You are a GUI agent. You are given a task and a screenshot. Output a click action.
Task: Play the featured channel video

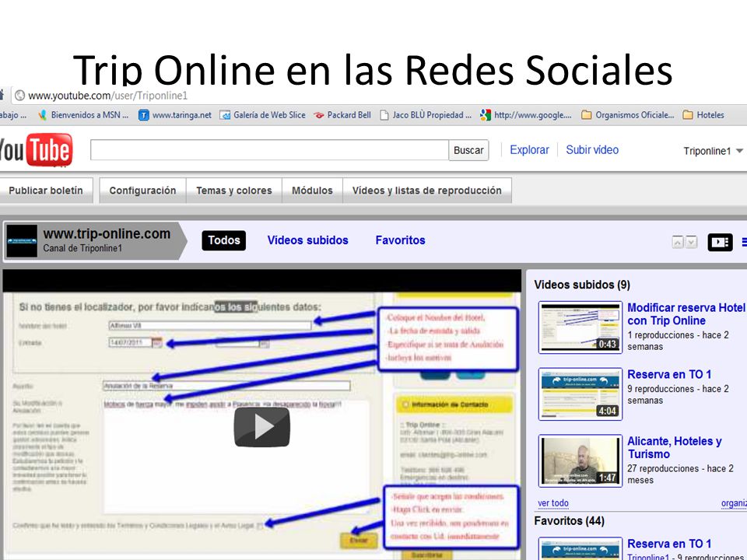point(261,427)
